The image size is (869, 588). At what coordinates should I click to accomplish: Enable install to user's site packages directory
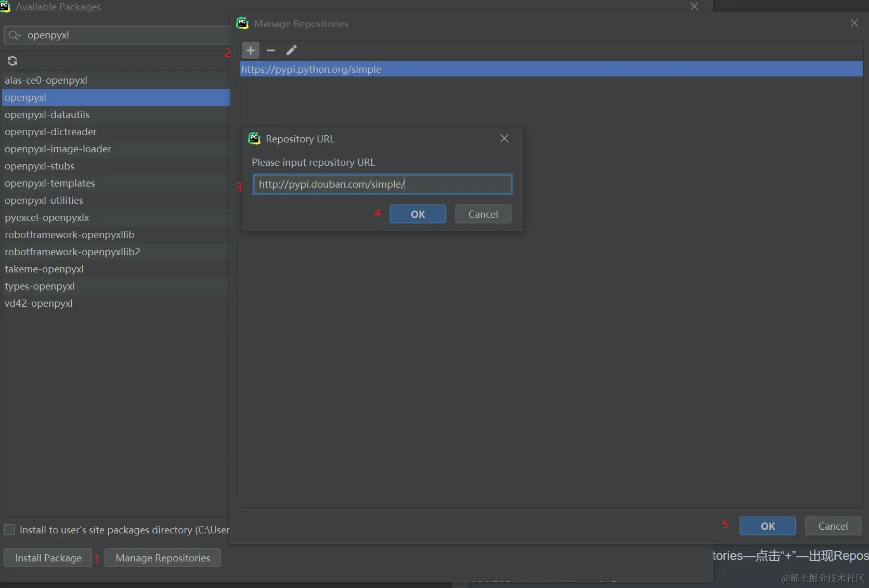point(9,530)
